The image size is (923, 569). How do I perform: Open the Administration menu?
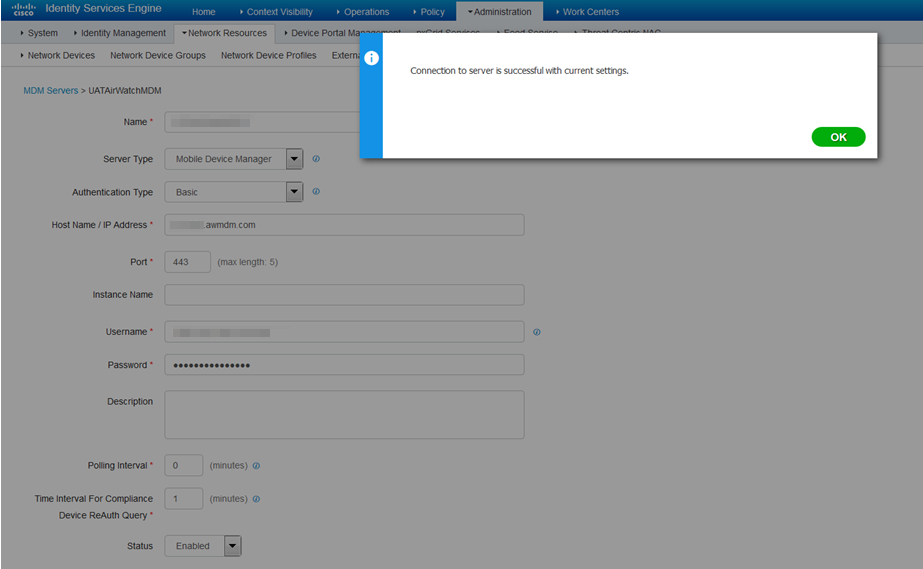[x=500, y=12]
